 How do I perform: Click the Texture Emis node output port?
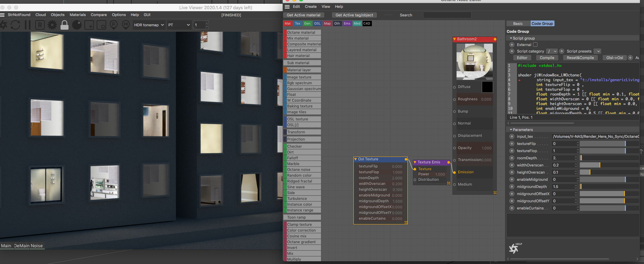tap(449, 162)
